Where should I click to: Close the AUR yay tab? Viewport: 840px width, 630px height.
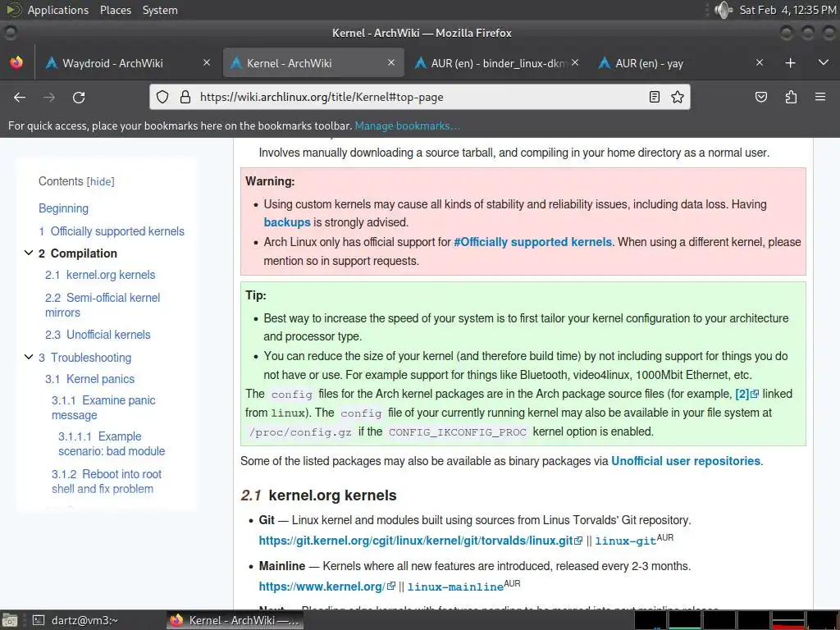pos(760,62)
